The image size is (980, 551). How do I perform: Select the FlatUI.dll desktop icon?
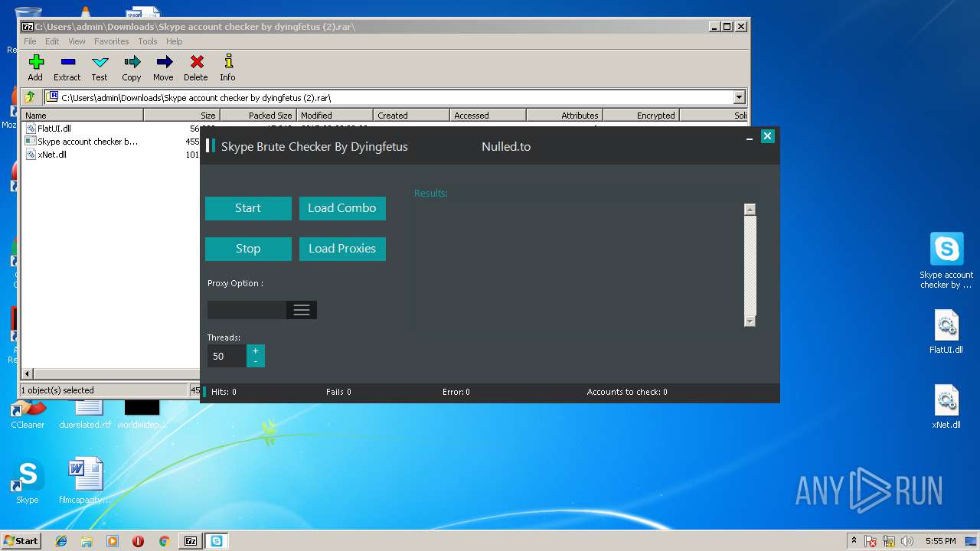946,332
